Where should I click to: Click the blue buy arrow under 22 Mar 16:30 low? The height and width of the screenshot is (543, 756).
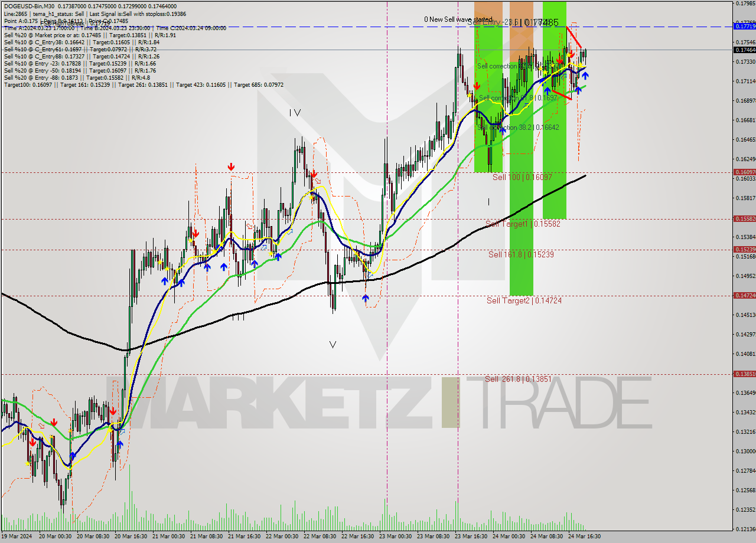point(366,299)
